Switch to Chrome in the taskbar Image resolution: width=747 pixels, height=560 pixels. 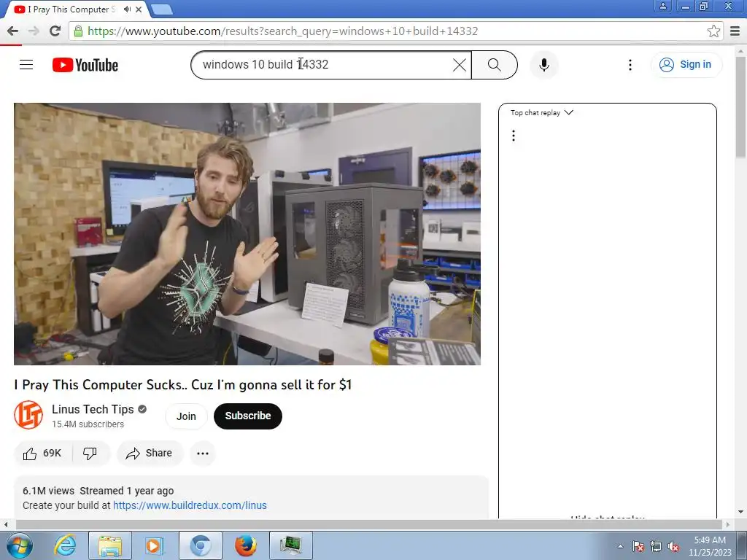point(201,545)
